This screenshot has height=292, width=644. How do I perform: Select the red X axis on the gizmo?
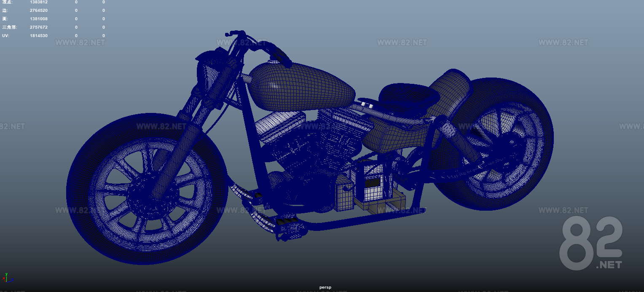click(x=4, y=278)
